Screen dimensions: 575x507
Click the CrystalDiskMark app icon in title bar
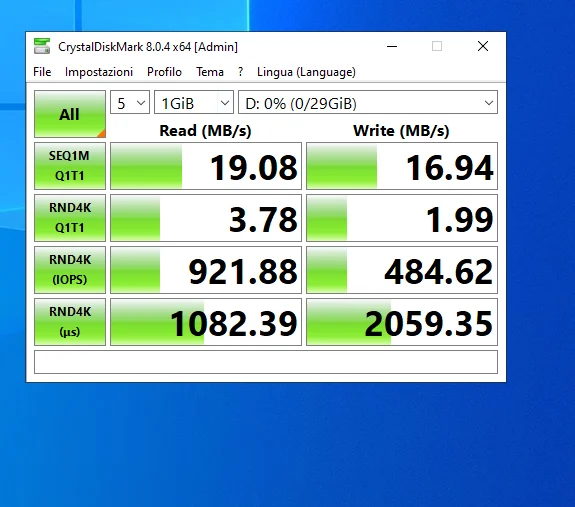pos(42,46)
